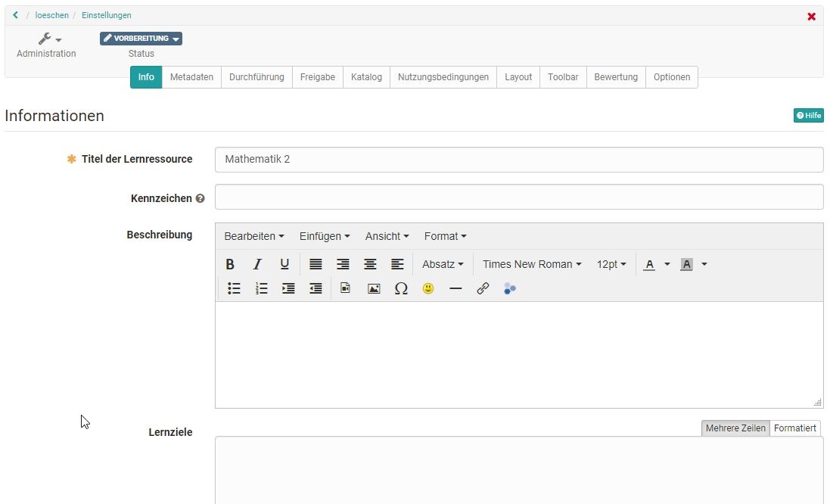
Task: Click the insert link icon
Action: tap(483, 288)
